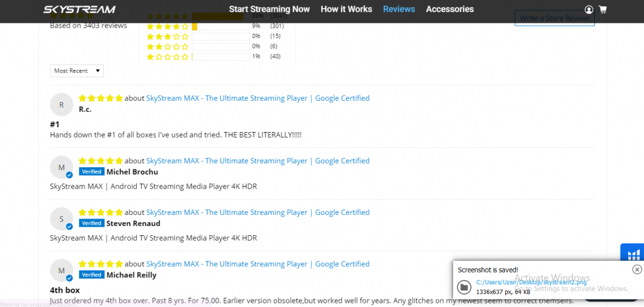Click the star rating on R.c.'s review
This screenshot has height=307, width=644.
point(101,98)
